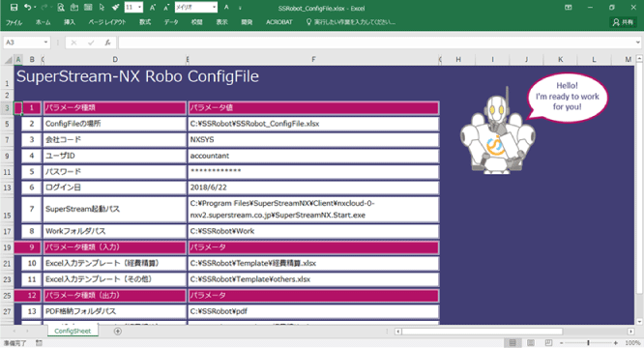
Task: Click the horizontal scrollbar left arrow
Action: (397, 332)
